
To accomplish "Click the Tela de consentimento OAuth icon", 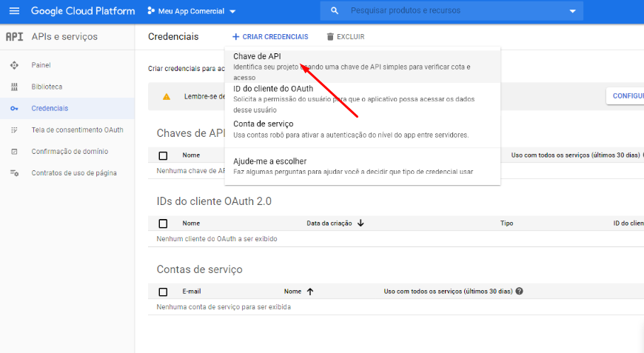I will pyautogui.click(x=14, y=130).
